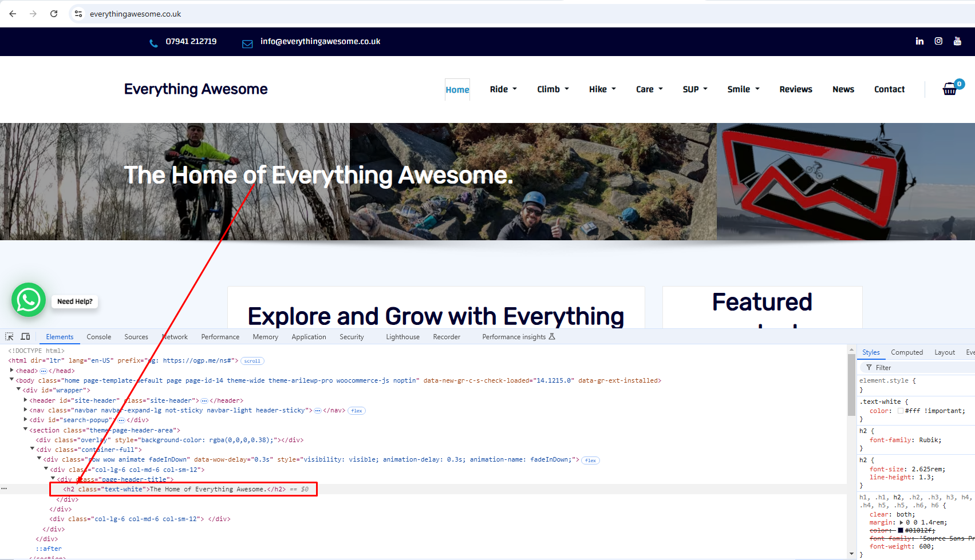The height and width of the screenshot is (560, 975).
Task: Click the white #fff color swatch
Action: 900,411
